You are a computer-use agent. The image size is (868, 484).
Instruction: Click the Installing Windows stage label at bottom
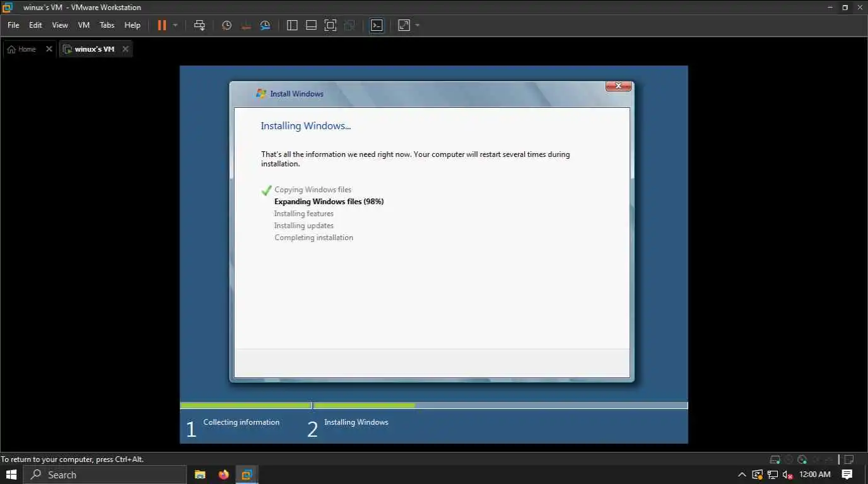(x=356, y=422)
